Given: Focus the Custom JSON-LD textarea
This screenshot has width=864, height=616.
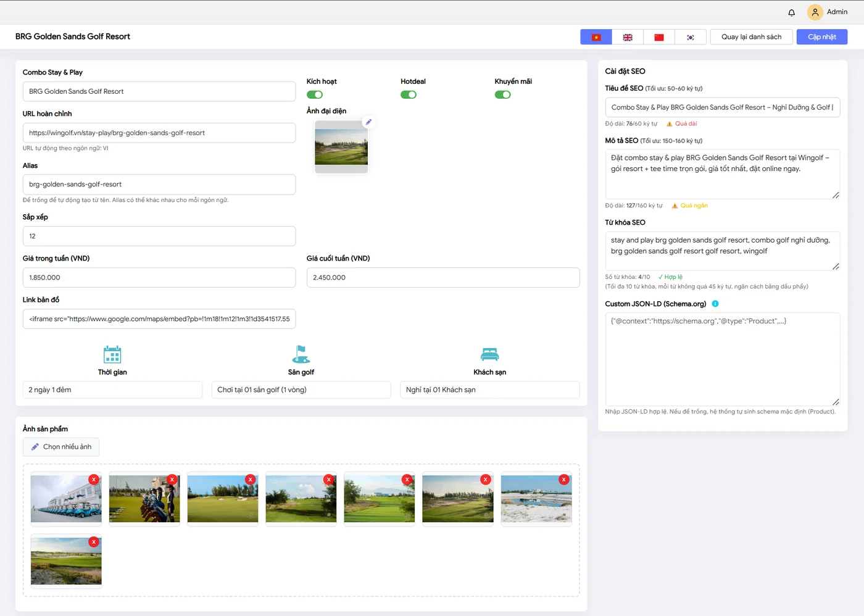Looking at the screenshot, I should pyautogui.click(x=722, y=359).
